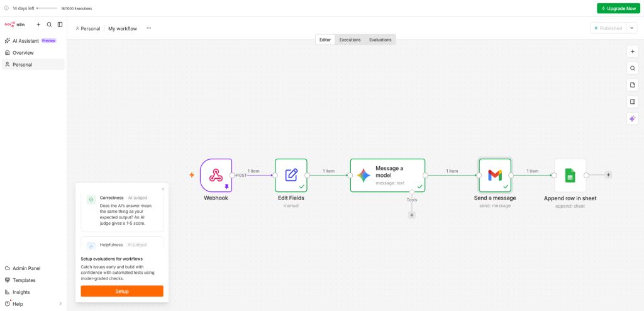
Task: Click the Tools diamond connector
Action: (x=412, y=192)
